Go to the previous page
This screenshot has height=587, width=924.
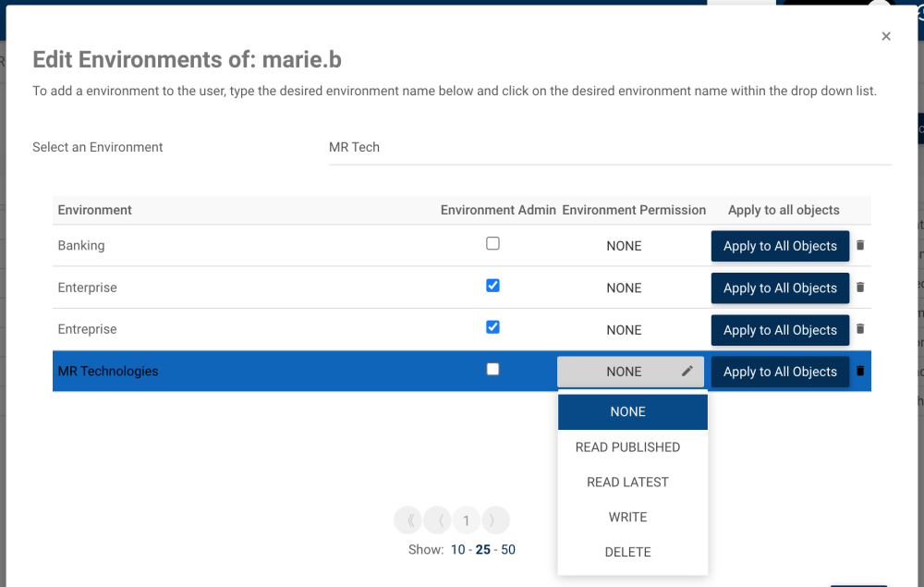coord(437,520)
